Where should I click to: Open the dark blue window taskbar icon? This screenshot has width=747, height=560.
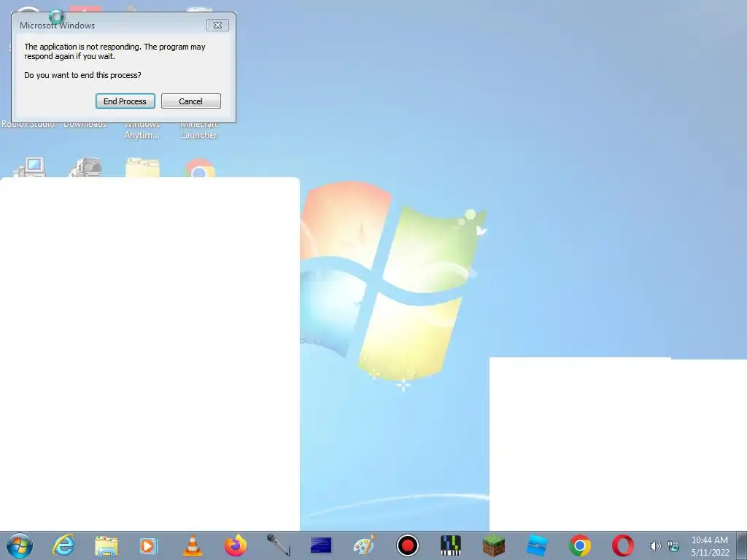321,545
